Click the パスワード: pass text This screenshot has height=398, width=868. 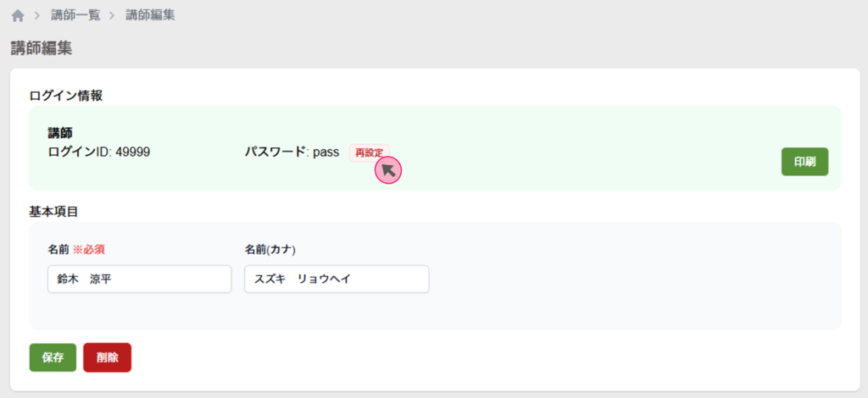[292, 152]
